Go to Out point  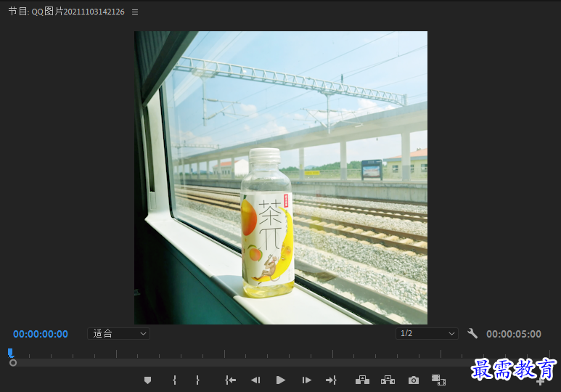coord(332,380)
